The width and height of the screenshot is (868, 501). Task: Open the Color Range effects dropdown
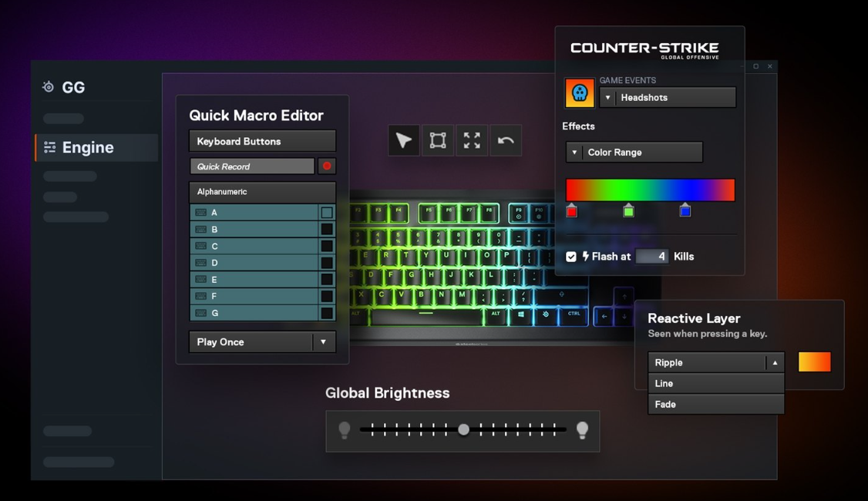634,153
